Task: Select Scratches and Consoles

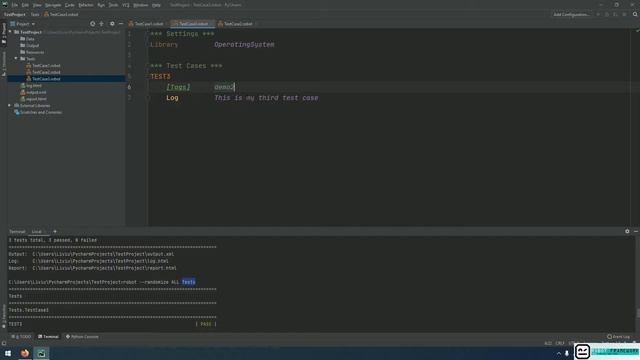Action: (38, 112)
